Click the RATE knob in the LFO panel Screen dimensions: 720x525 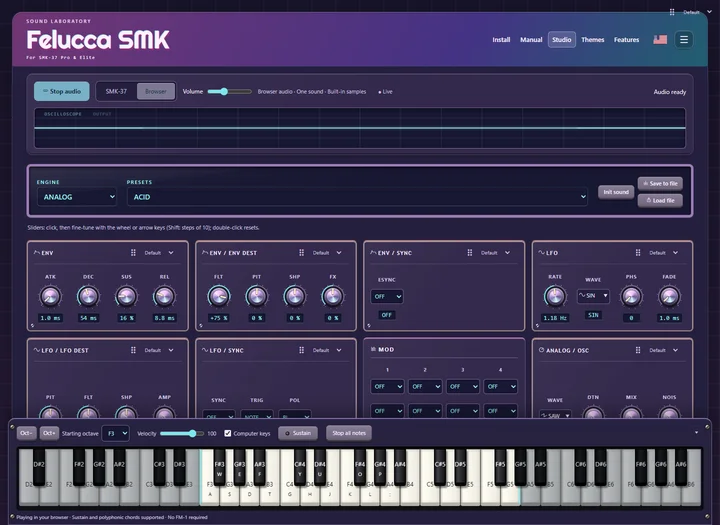click(555, 296)
